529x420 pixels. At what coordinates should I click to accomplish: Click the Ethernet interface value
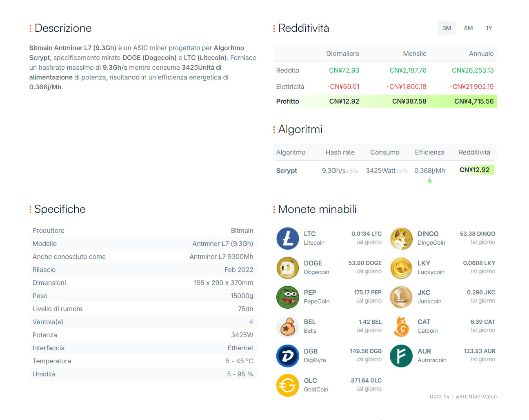point(240,348)
